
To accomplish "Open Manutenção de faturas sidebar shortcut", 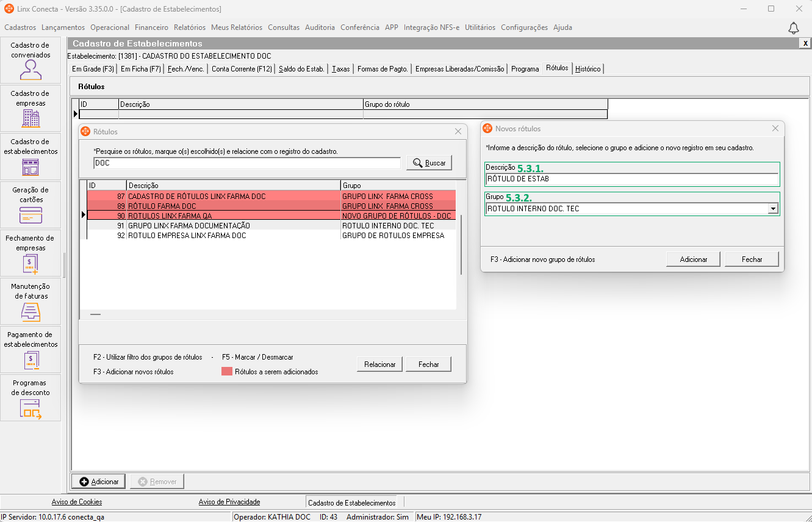I will pyautogui.click(x=31, y=301).
